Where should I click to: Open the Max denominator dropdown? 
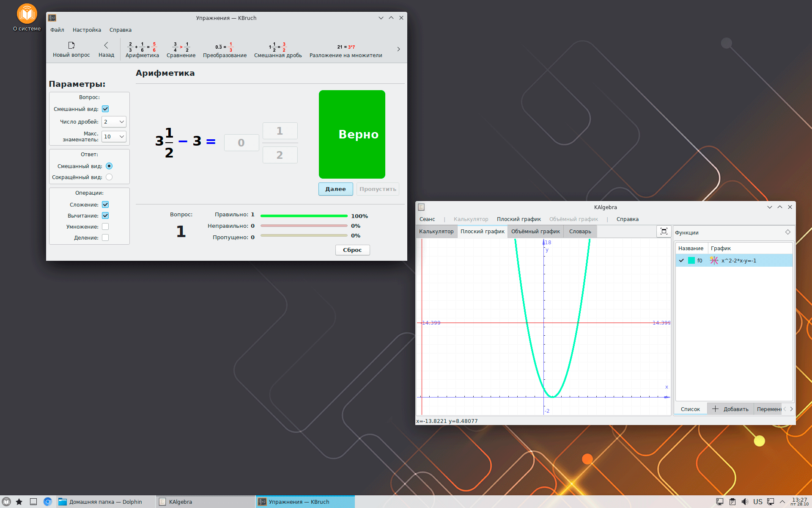click(x=114, y=137)
